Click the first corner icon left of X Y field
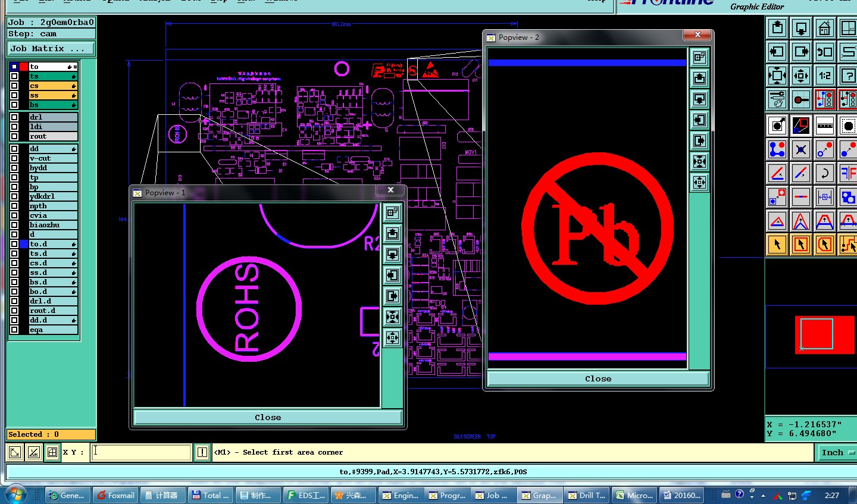857x504 pixels. (15, 452)
